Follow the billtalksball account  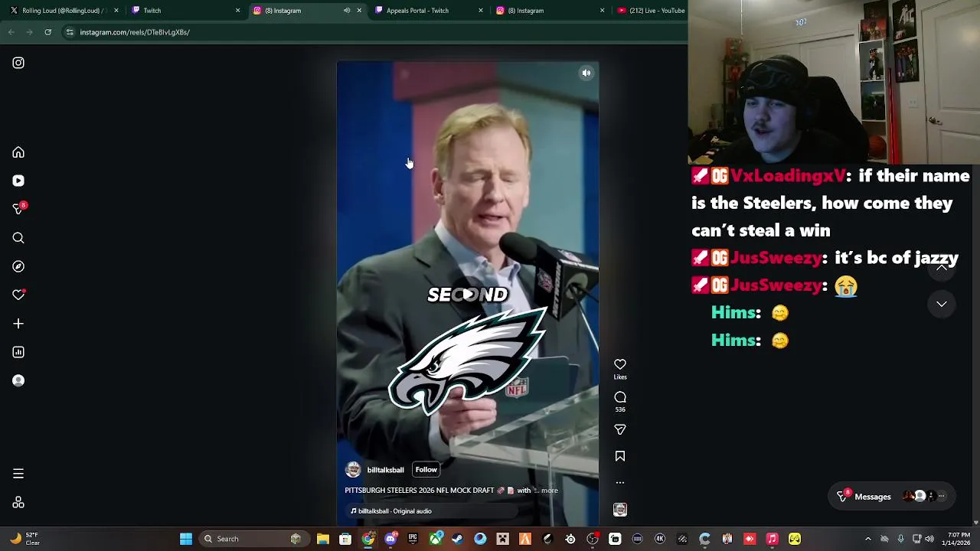pos(426,470)
